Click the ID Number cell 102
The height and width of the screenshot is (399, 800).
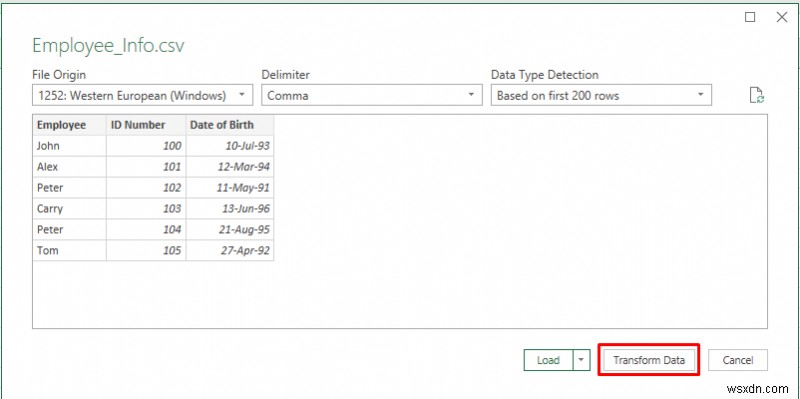146,188
